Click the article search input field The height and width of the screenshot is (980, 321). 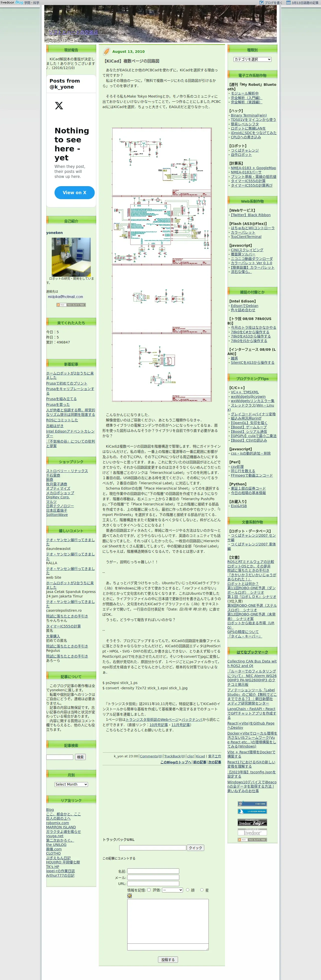pos(60,757)
